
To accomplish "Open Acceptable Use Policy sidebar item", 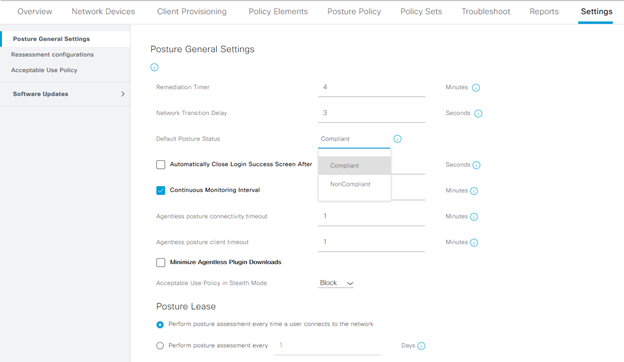I will point(44,70).
